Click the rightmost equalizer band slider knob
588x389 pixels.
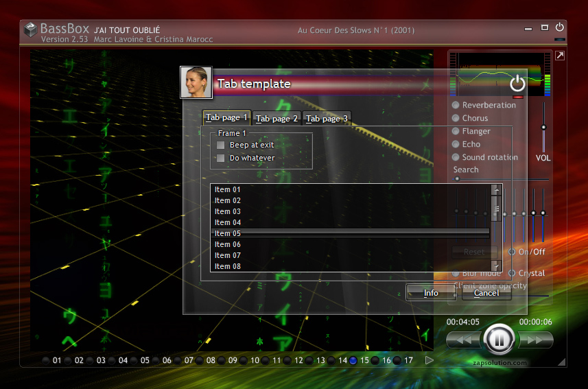[x=543, y=213]
